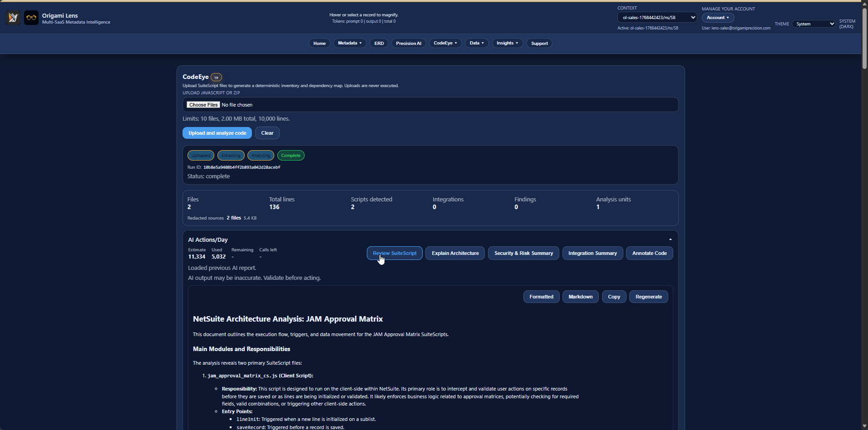This screenshot has height=430, width=868.
Task: Open the Insights menu
Action: pos(507,43)
